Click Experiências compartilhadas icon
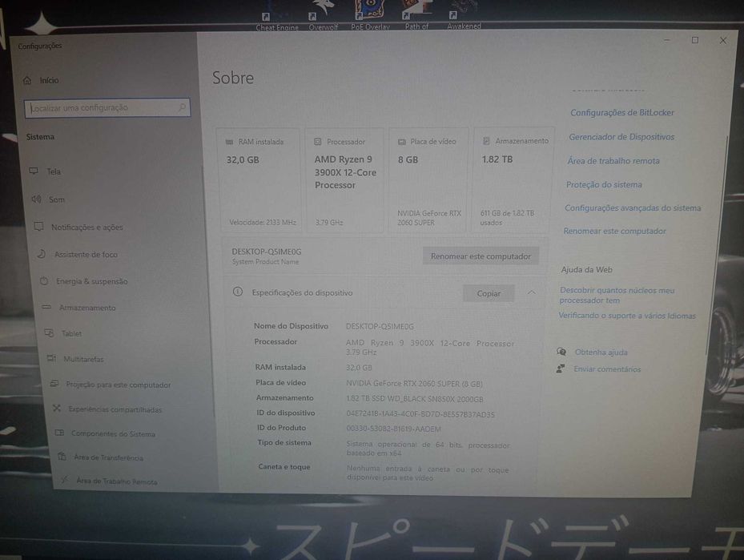This screenshot has height=560, width=744. coord(57,408)
